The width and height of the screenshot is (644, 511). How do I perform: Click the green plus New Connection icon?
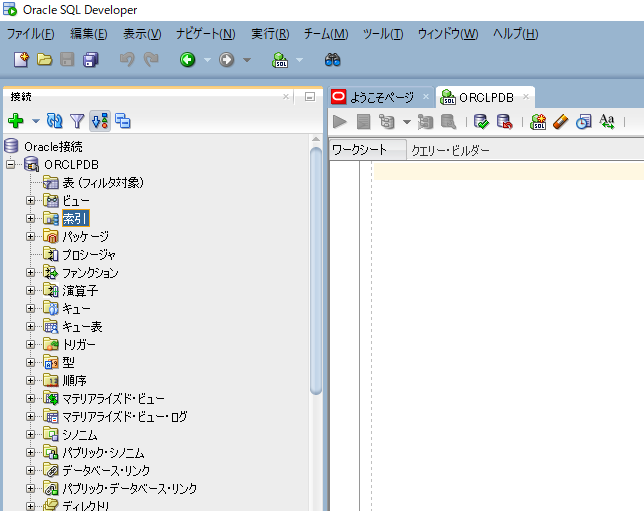coord(15,121)
